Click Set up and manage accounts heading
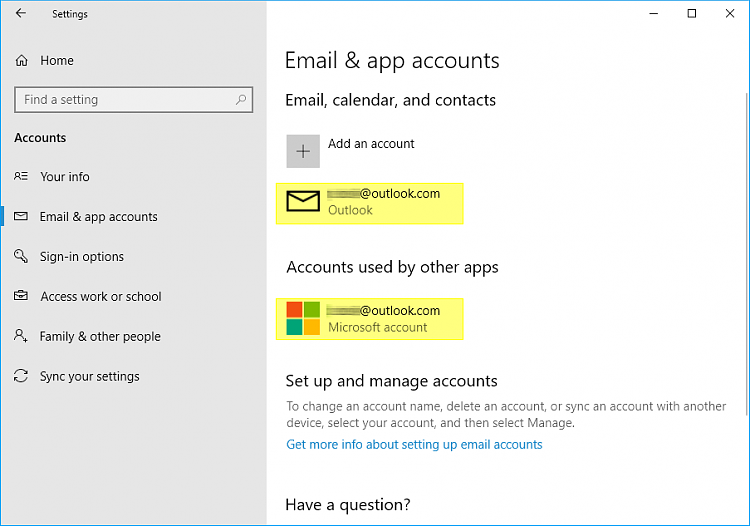The image size is (750, 526). [391, 381]
